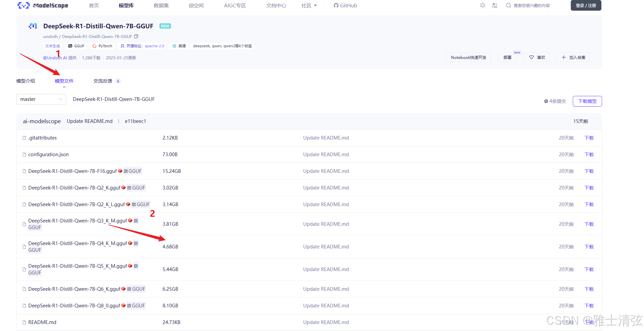Click the red cube icon on Q4_K_M.gguf row
Screen dimensions: 644x331
pos(130,243)
